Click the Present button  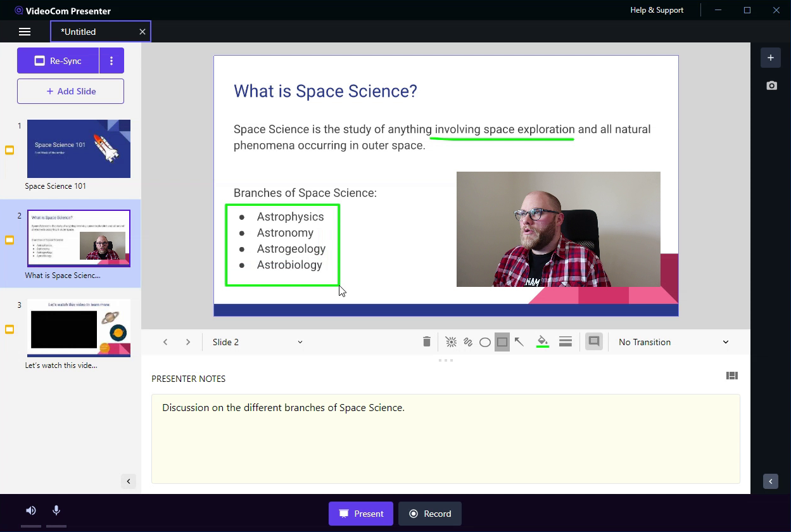coord(361,514)
